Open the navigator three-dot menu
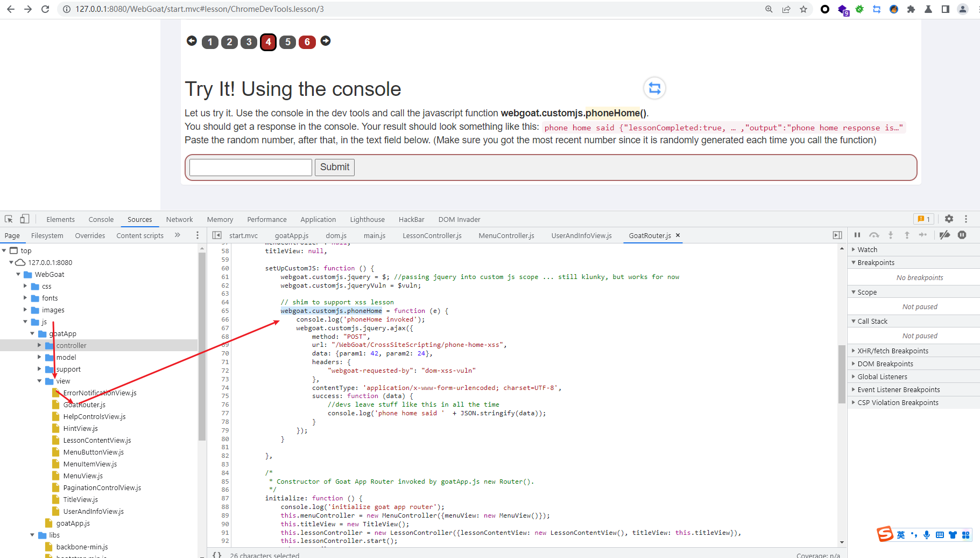 pyautogui.click(x=198, y=235)
